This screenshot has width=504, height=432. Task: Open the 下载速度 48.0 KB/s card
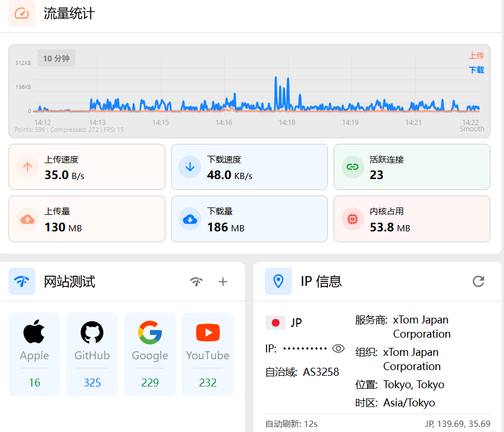(x=249, y=167)
